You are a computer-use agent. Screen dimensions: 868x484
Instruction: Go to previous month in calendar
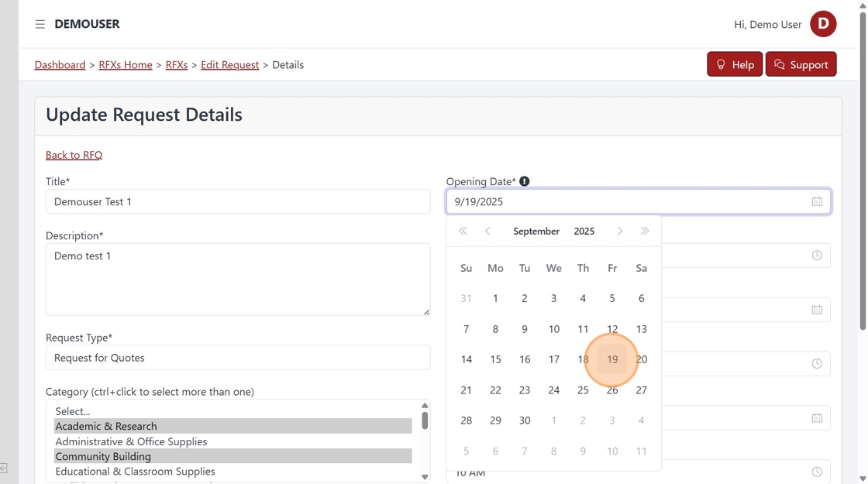[487, 231]
